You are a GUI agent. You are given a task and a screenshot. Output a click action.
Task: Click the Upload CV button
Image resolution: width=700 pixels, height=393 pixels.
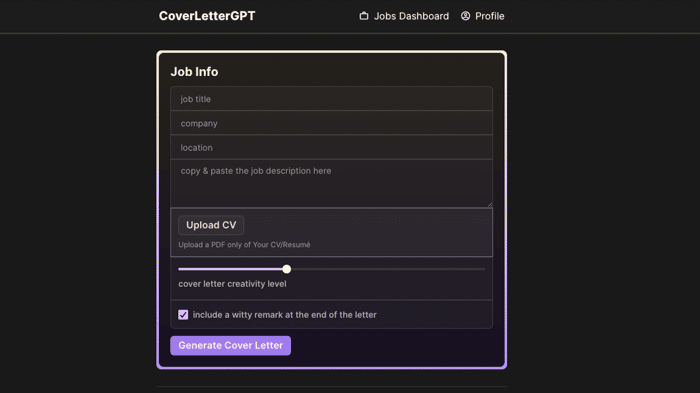click(x=211, y=225)
